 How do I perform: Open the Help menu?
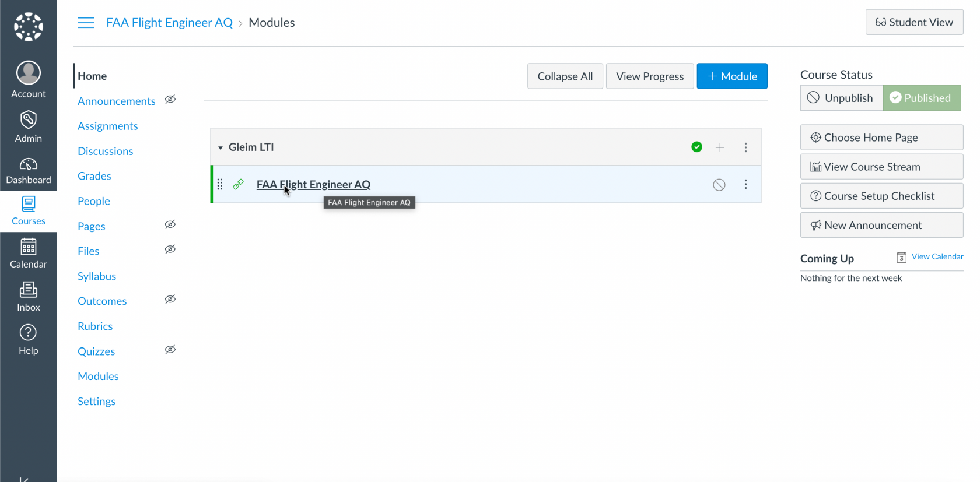pyautogui.click(x=29, y=340)
